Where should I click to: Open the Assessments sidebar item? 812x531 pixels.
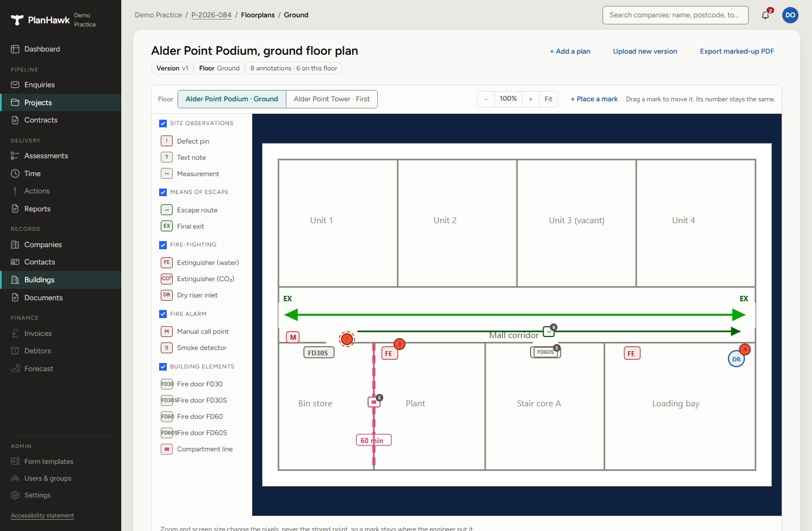pyautogui.click(x=61, y=156)
